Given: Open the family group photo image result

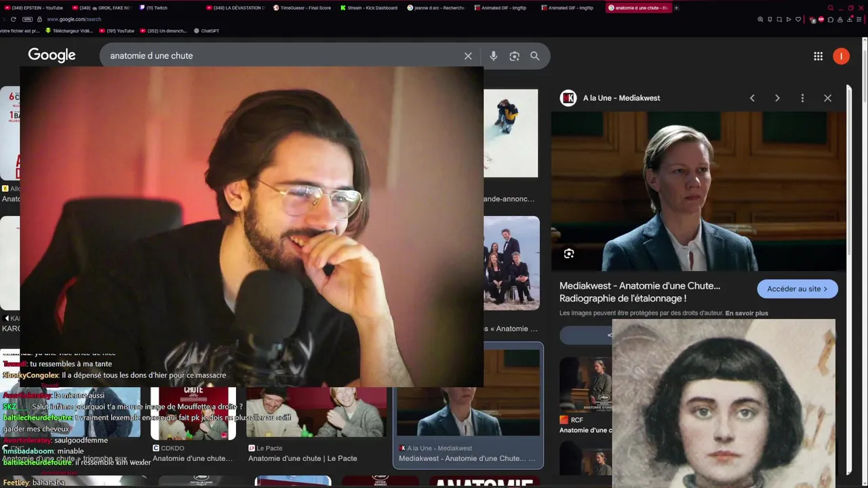Looking at the screenshot, I should coord(511,263).
